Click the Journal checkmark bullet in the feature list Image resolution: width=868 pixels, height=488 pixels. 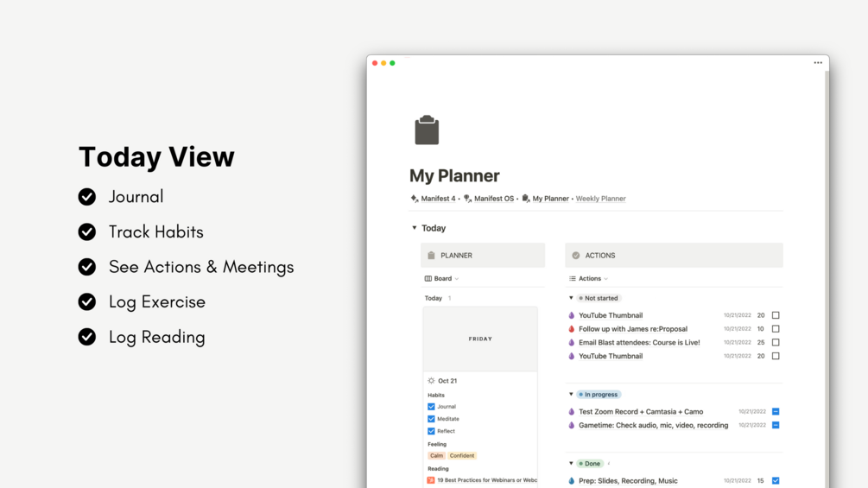[x=87, y=197]
